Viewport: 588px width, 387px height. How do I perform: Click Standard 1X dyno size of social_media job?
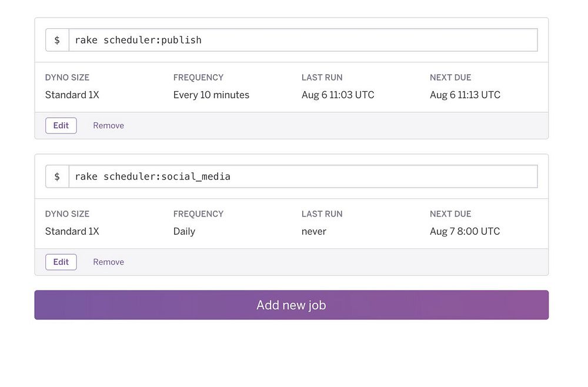tap(72, 231)
